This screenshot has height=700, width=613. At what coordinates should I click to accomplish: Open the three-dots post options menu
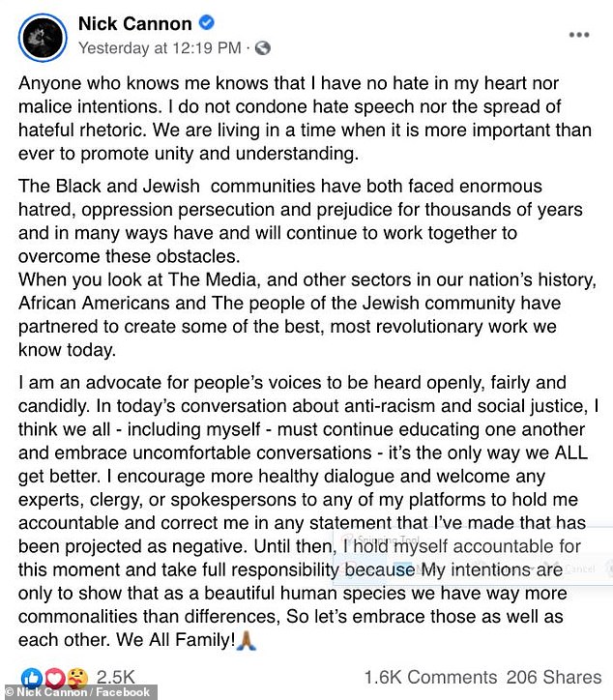click(579, 35)
